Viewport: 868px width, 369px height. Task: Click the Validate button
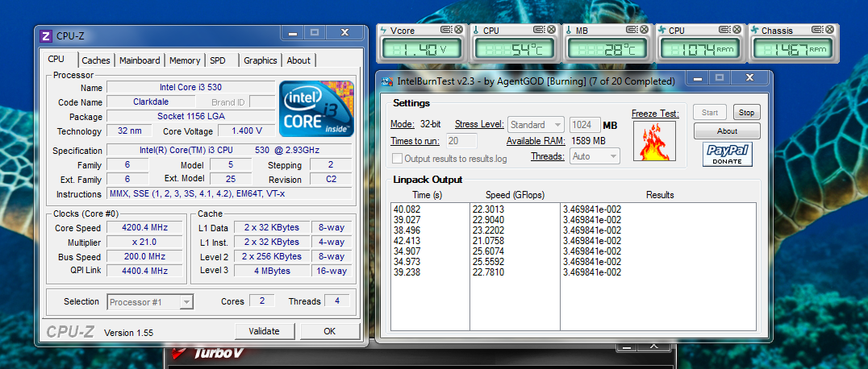[264, 331]
